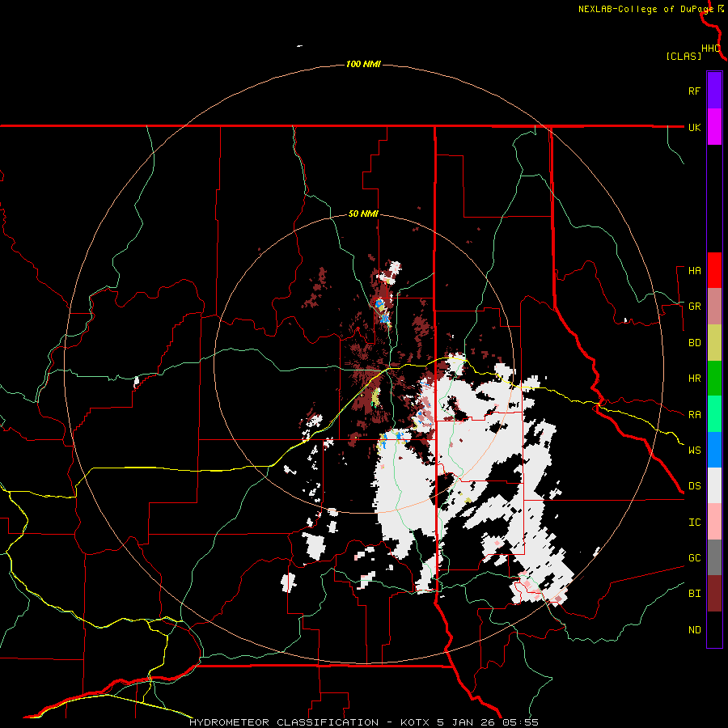728x728 pixels.
Task: Click the BI dark red swatch
Action: tap(714, 594)
